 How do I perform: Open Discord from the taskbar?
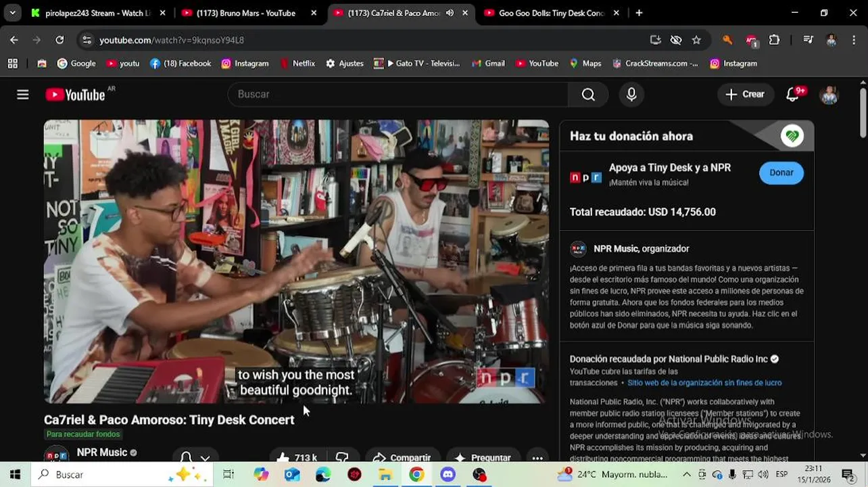tap(448, 474)
